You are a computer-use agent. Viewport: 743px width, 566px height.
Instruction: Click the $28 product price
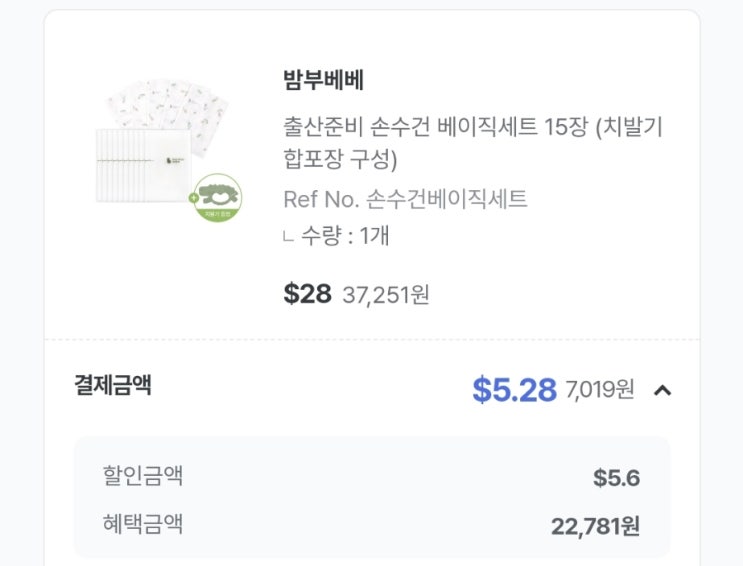(x=307, y=294)
